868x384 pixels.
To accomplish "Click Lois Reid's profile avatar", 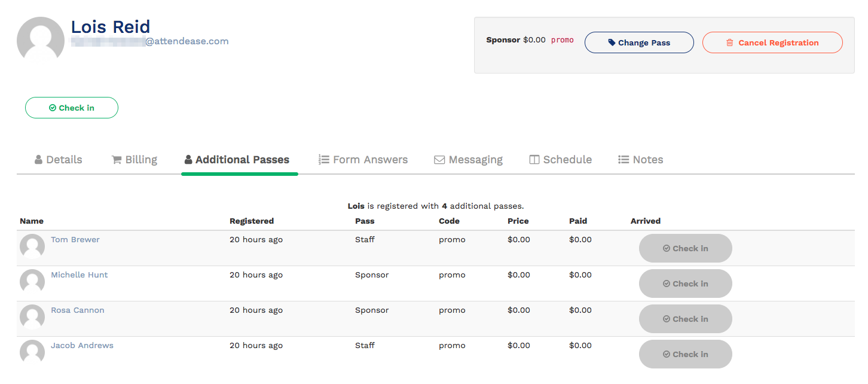I will coord(40,39).
